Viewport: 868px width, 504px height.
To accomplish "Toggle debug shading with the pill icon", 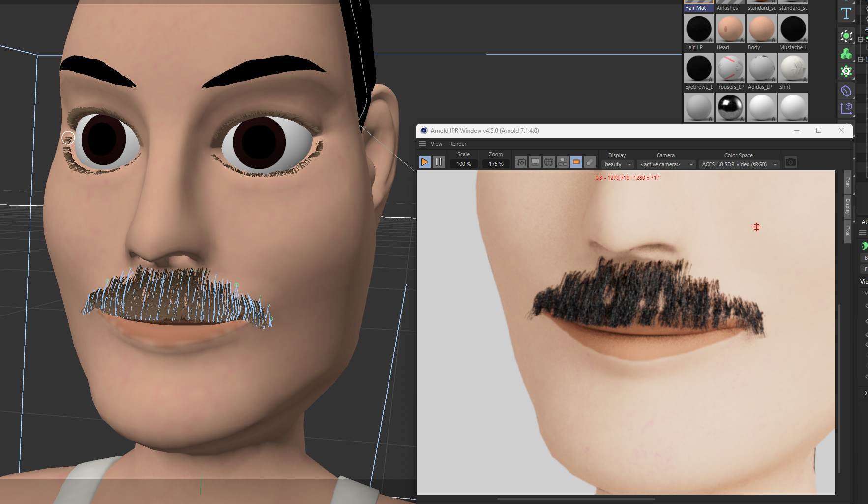I will (x=590, y=161).
